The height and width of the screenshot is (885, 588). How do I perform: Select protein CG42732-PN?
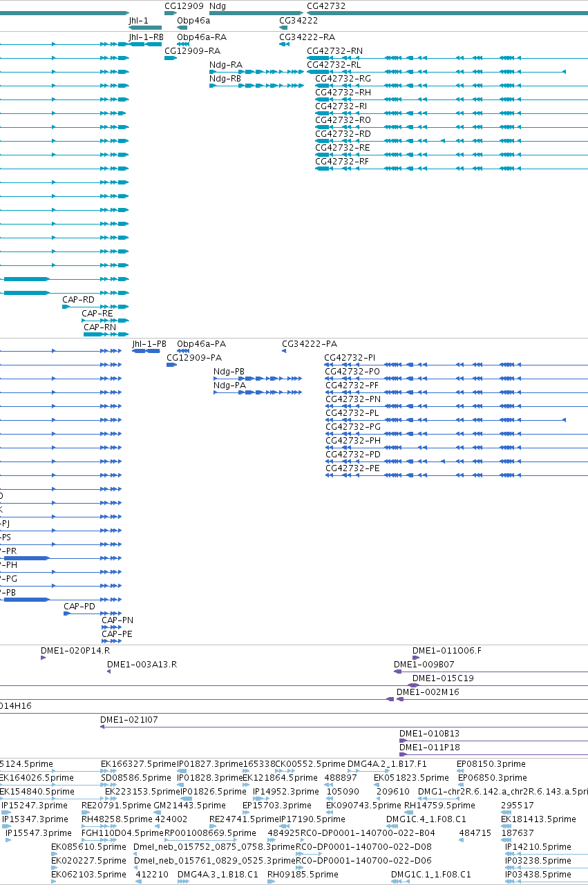[352, 399]
